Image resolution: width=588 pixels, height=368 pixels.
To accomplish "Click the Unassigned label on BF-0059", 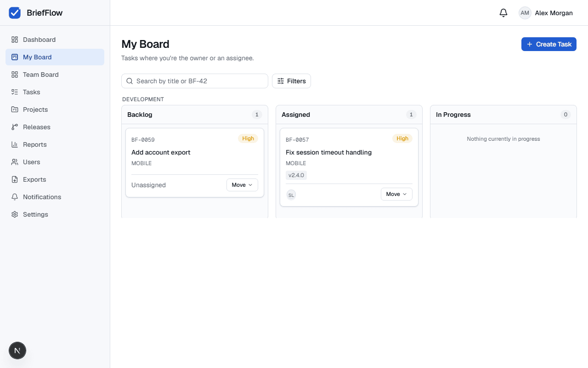I will click(x=148, y=185).
